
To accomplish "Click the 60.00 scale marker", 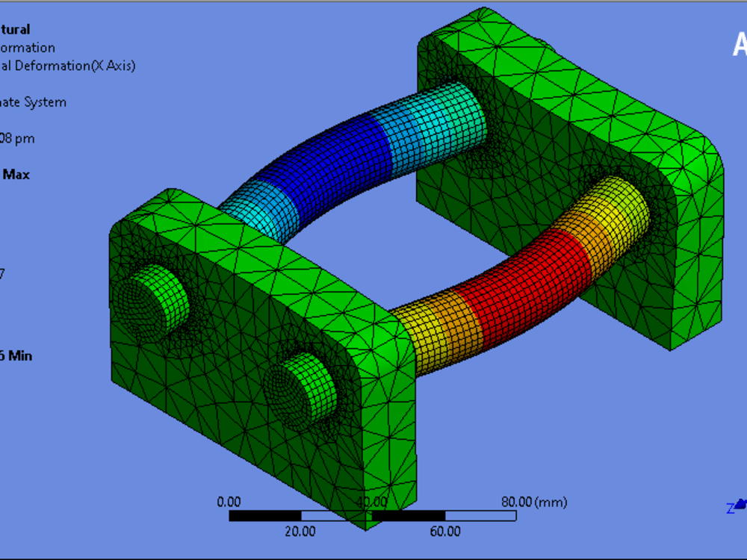I will pyautogui.click(x=444, y=532).
